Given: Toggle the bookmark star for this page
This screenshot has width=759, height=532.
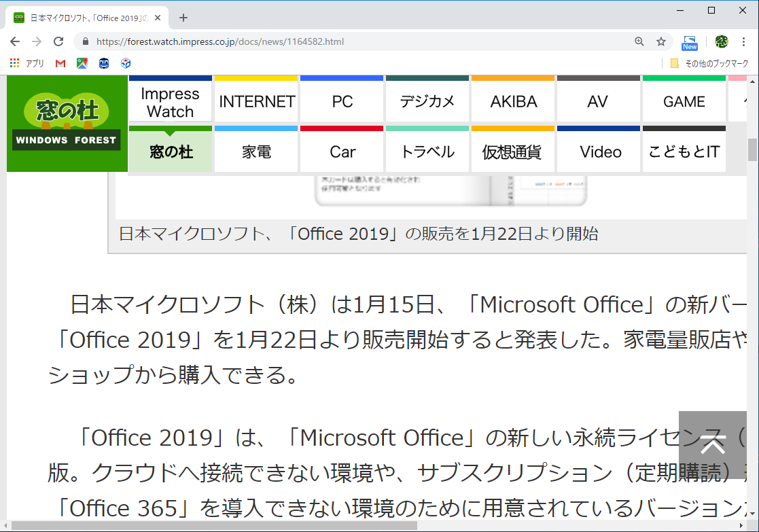Looking at the screenshot, I should click(x=660, y=41).
